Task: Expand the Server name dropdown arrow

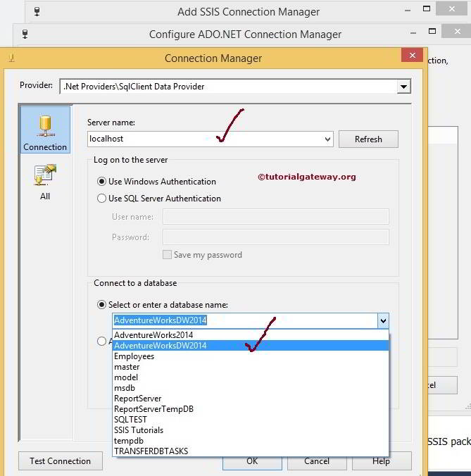Action: (327, 139)
